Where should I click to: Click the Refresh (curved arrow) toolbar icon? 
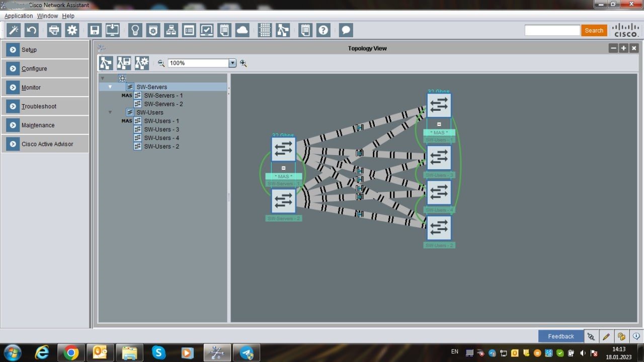coord(32,30)
